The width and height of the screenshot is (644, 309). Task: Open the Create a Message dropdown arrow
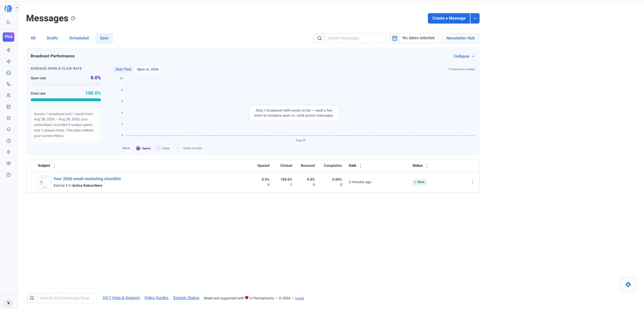(x=475, y=18)
